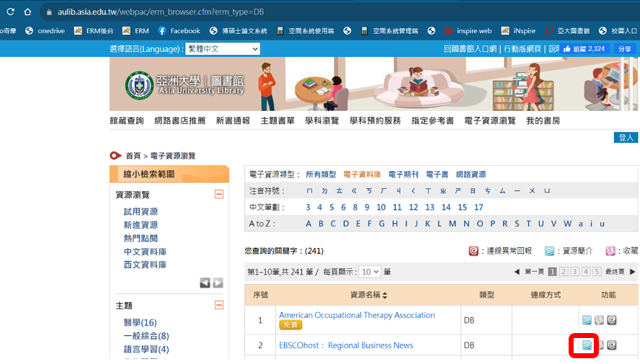Open the 博碩士論文系統 bookmark
640x364 pixels.
pyautogui.click(x=238, y=30)
